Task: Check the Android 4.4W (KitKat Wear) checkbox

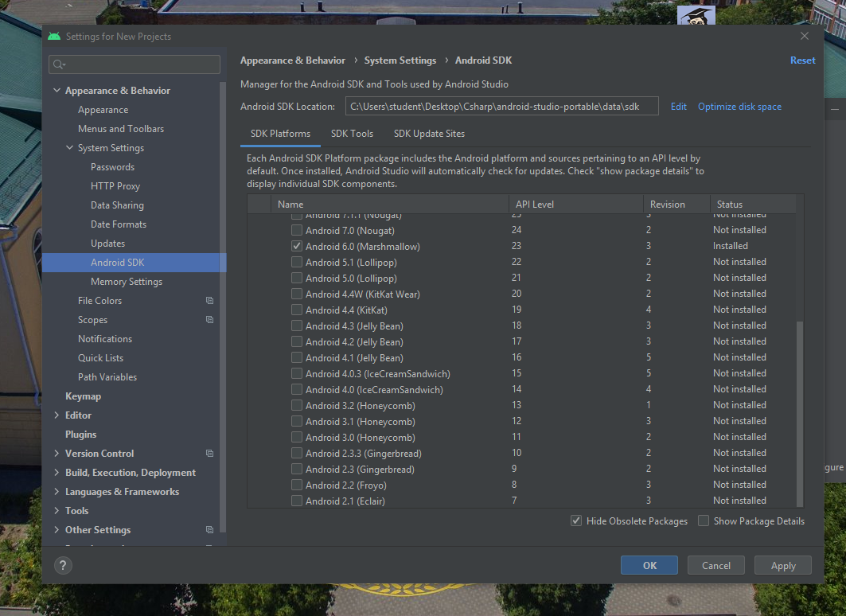Action: (x=297, y=294)
